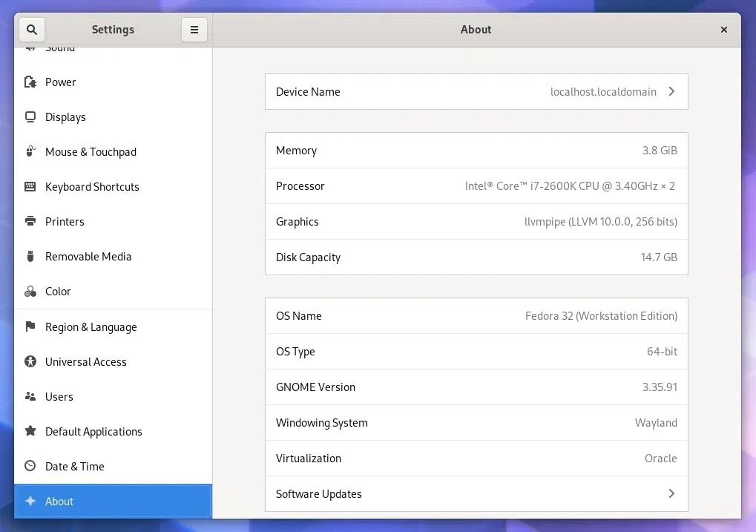Open the Software Updates row
The image size is (756, 532).
(476, 494)
